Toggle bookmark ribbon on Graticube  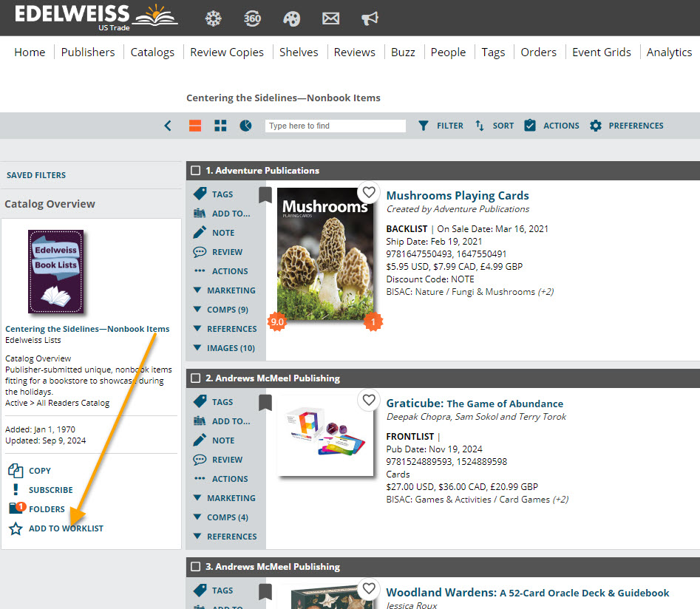[265, 403]
